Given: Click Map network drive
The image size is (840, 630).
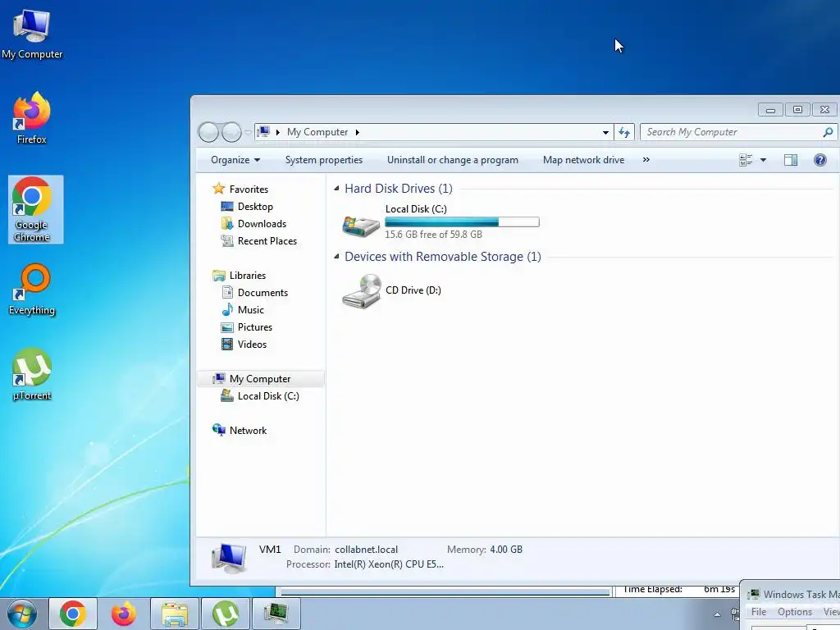Looking at the screenshot, I should 583,160.
